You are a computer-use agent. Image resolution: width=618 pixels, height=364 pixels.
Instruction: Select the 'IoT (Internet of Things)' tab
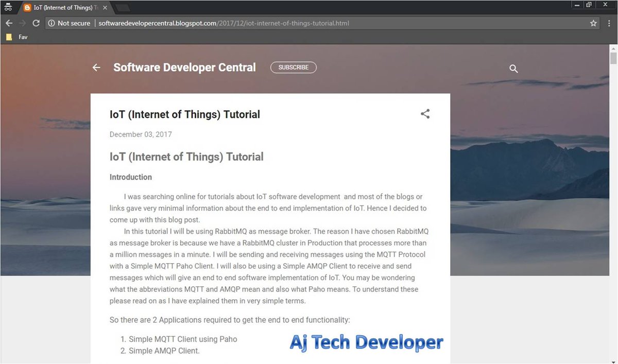coord(62,7)
